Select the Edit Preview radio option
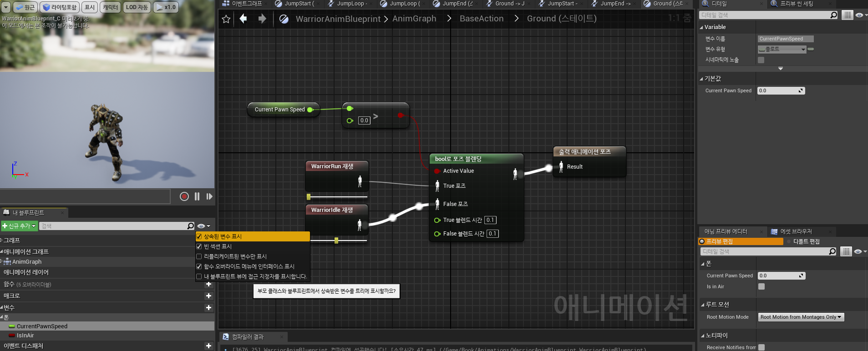 click(x=740, y=241)
